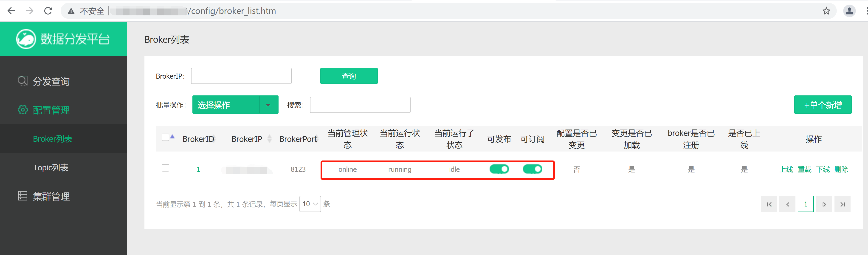The width and height of the screenshot is (868, 255).
Task: Click the list icon beside 集群管理
Action: (23, 196)
